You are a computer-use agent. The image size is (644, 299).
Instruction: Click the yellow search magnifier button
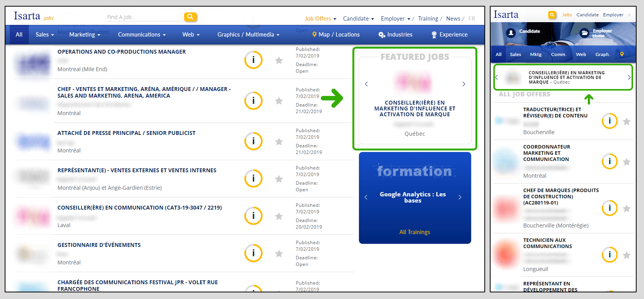[x=190, y=17]
